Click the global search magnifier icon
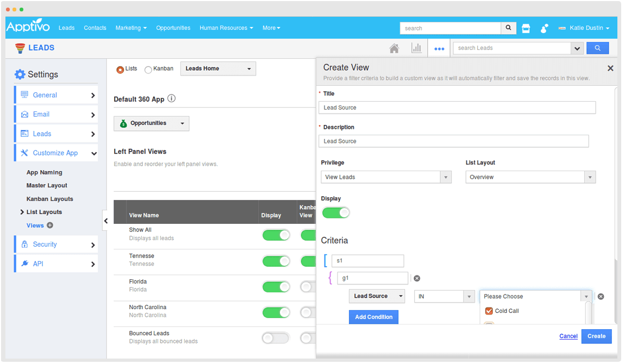 (508, 28)
